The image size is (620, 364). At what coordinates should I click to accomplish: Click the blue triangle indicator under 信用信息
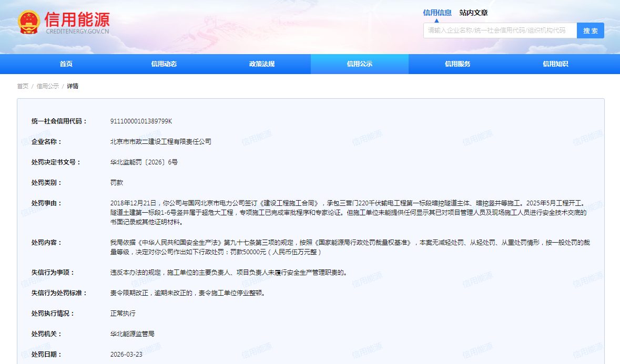pos(436,20)
